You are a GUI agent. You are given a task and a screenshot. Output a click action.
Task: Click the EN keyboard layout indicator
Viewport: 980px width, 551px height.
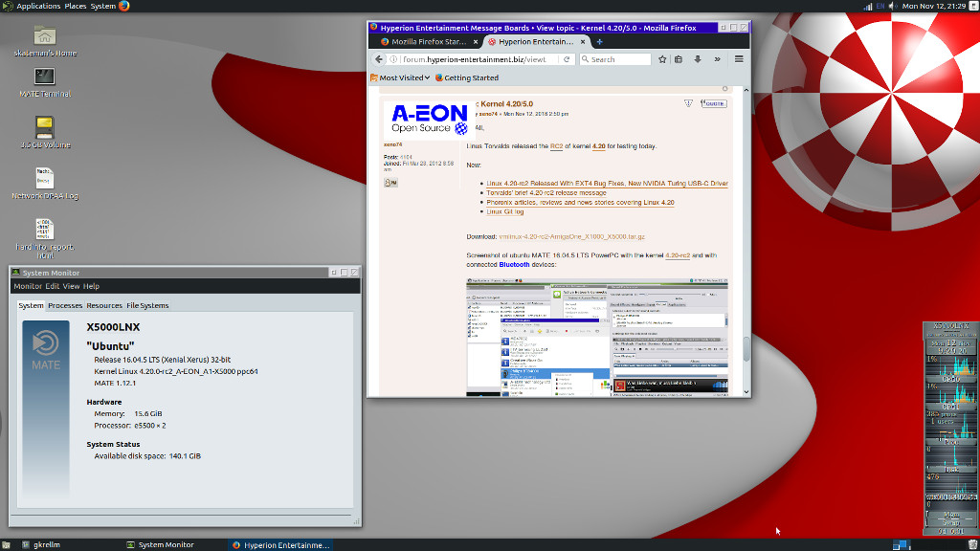(880, 6)
